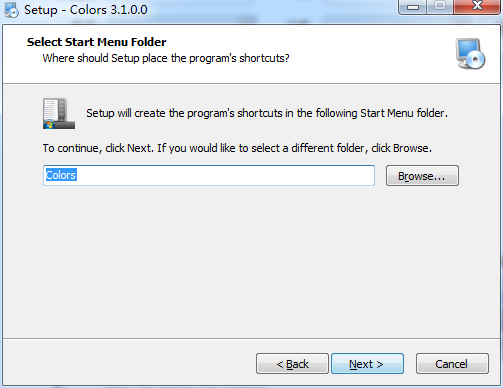Click the 'Setup - Colors 3.1.0.0' title bar text

(x=86, y=10)
